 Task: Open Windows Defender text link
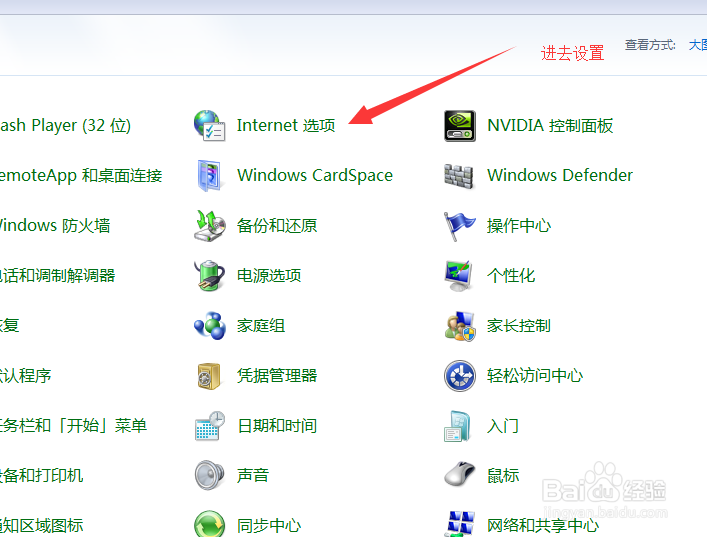coord(560,175)
